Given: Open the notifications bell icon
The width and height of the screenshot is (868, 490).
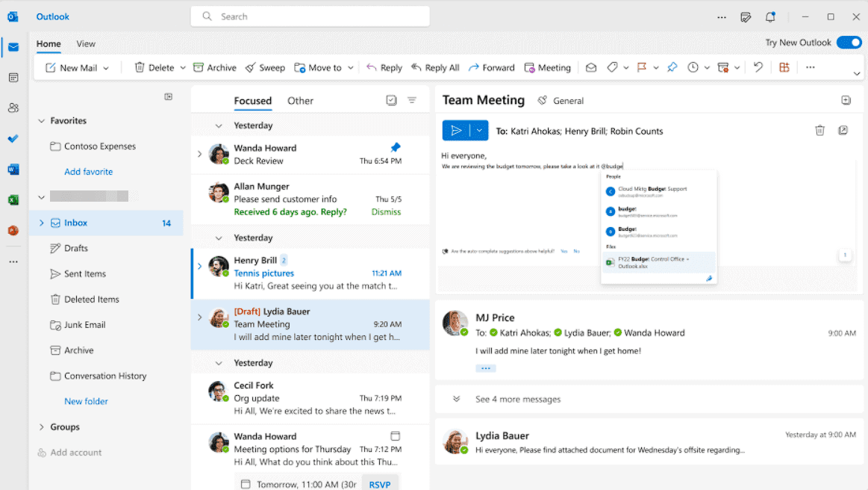Looking at the screenshot, I should [770, 17].
